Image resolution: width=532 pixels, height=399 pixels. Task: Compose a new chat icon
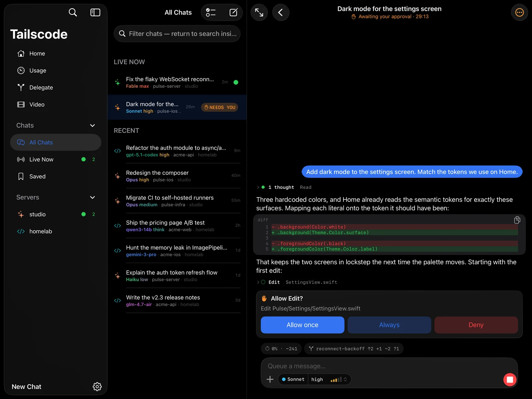click(x=233, y=13)
